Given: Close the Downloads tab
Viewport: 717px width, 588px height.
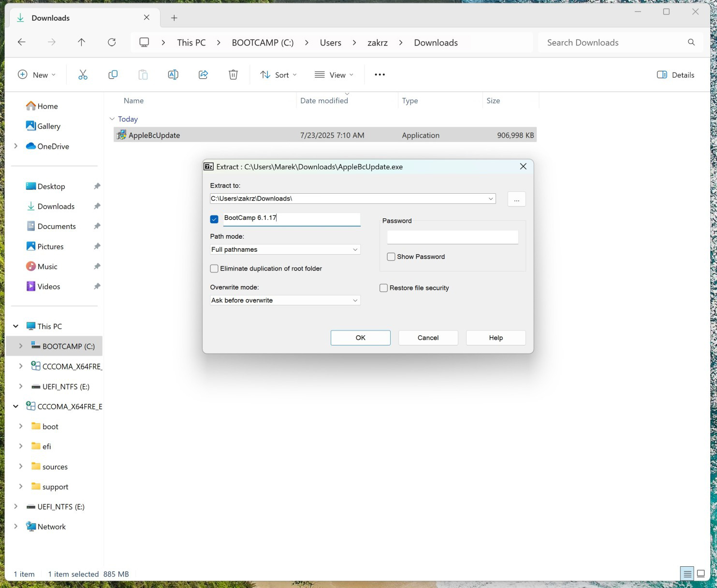Looking at the screenshot, I should 146,17.
